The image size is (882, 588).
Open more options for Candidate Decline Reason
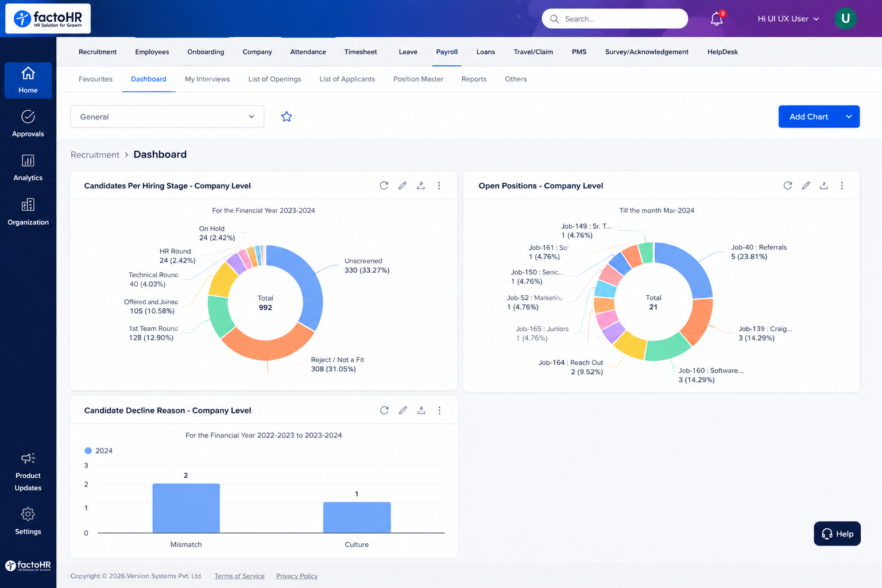(440, 410)
